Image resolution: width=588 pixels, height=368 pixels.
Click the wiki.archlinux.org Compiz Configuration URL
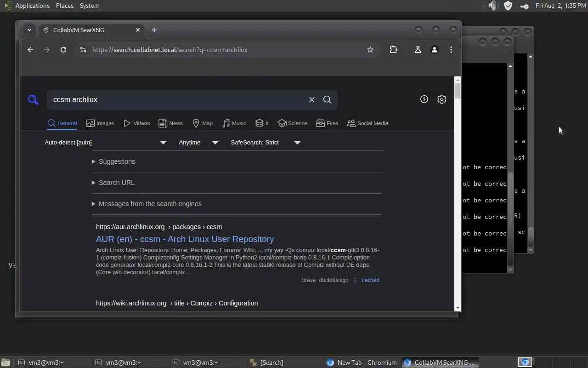pyautogui.click(x=177, y=303)
